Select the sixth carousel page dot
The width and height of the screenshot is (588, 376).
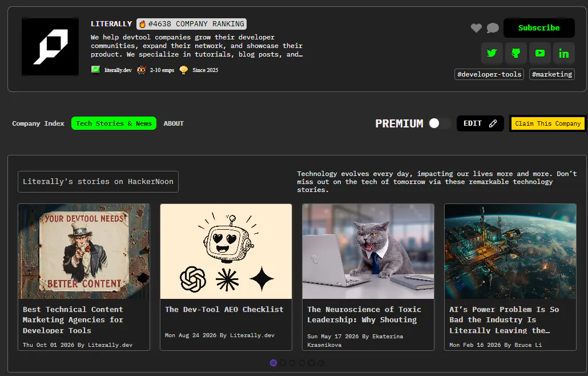pyautogui.click(x=321, y=363)
